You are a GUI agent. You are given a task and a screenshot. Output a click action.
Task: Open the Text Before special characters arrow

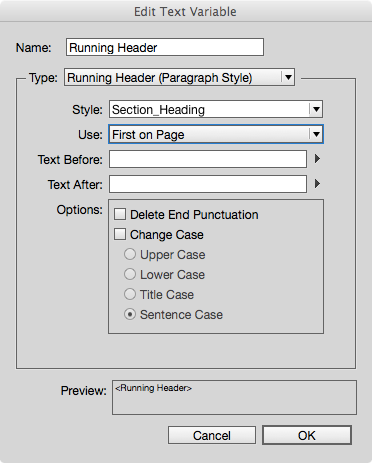tap(317, 159)
